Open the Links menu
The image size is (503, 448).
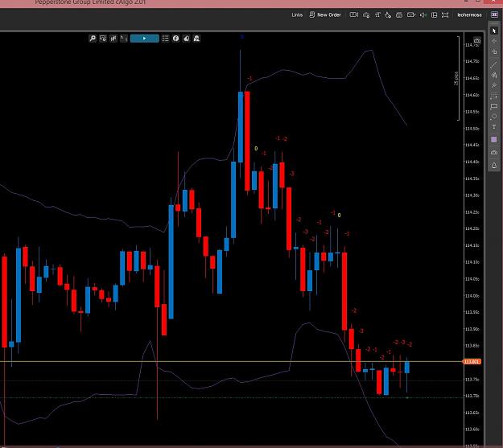click(x=297, y=14)
